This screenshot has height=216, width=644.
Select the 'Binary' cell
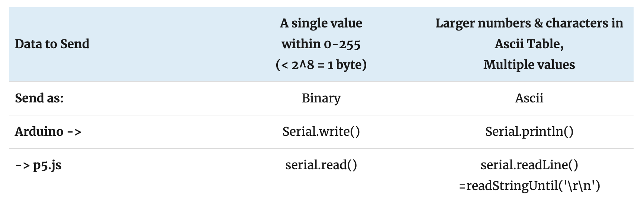click(321, 98)
